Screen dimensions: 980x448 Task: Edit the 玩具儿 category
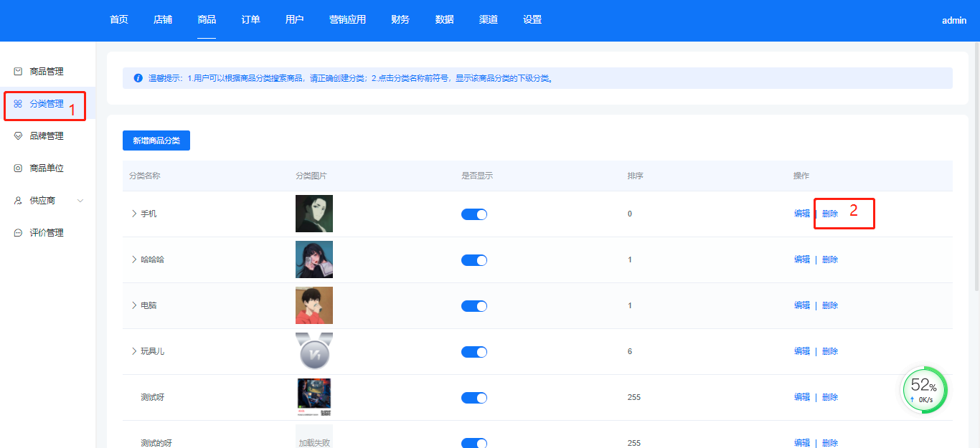[x=801, y=351]
